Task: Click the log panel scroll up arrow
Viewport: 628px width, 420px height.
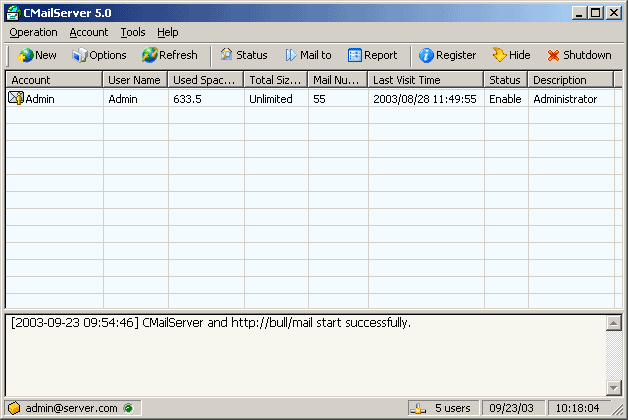Action: tap(614, 323)
